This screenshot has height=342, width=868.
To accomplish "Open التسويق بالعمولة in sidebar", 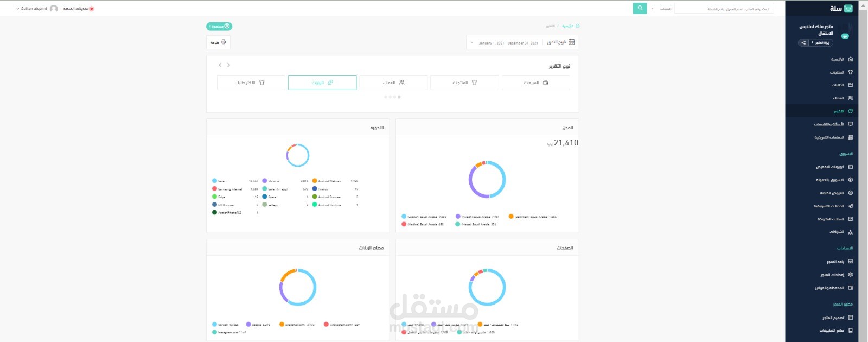I will tap(834, 180).
